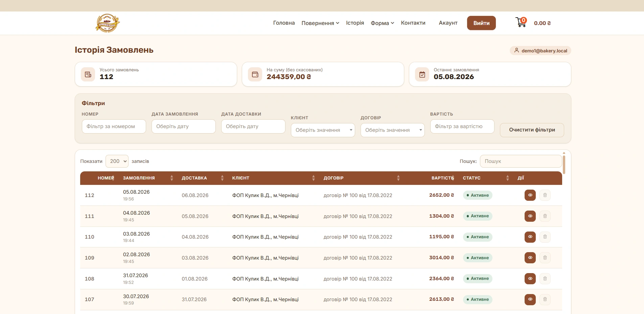Screen dimensions: 644x314
Task: Open the КЛІЄНТ filter dropdown
Action: [323, 130]
